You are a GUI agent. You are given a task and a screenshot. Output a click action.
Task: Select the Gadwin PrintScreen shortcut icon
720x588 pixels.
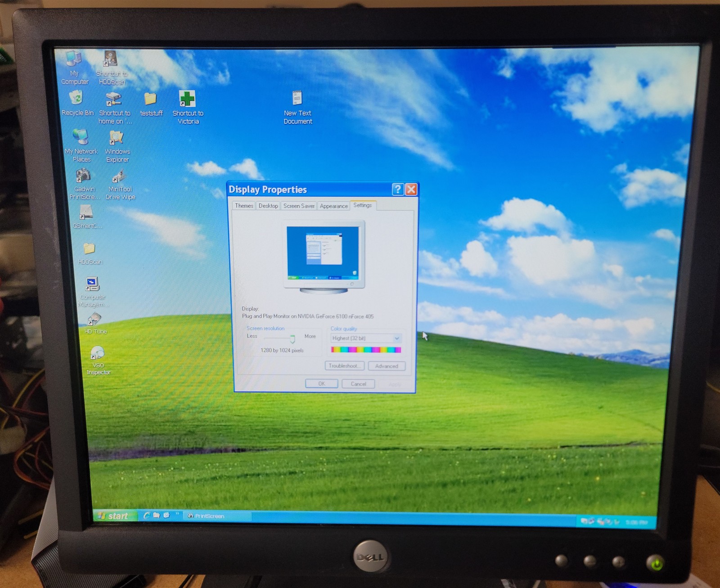point(84,184)
